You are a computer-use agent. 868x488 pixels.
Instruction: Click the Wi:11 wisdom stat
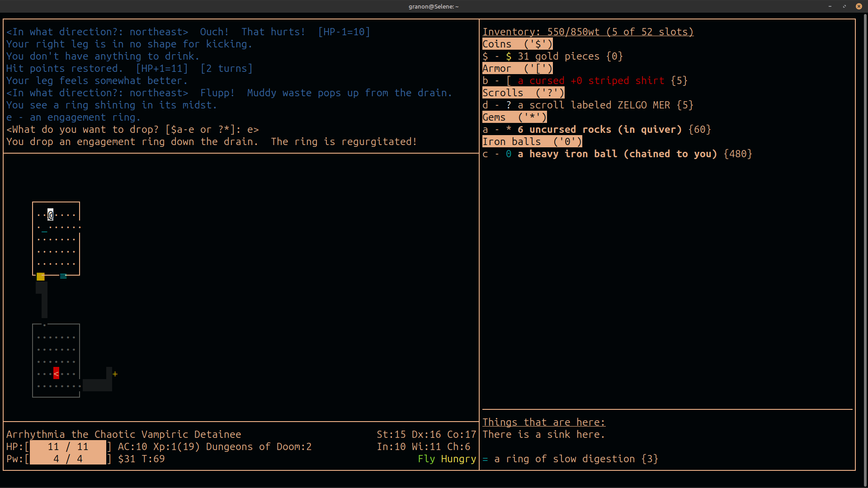[x=426, y=447]
